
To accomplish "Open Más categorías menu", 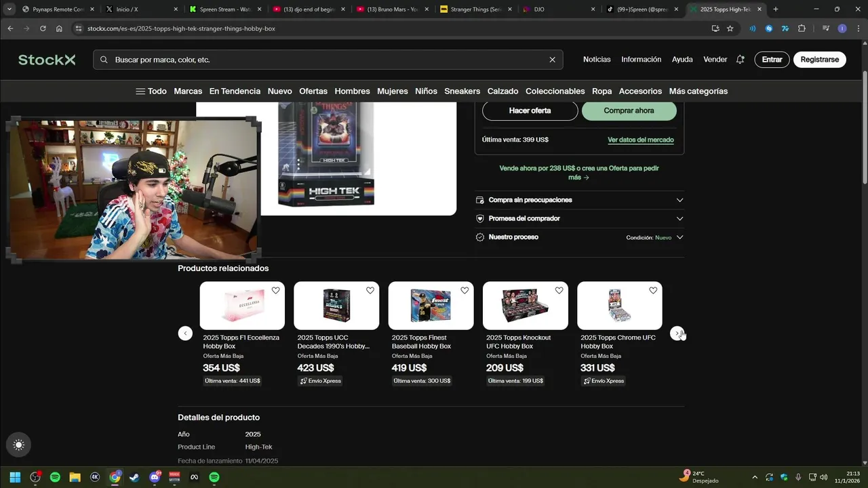I will click(x=698, y=91).
